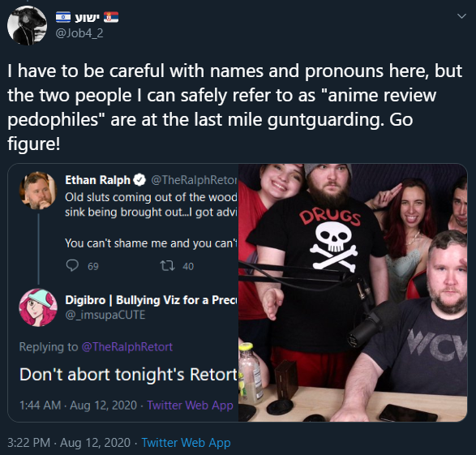Open Ethan Ralph's profile picture
This screenshot has width=476, height=455.
pos(37,191)
